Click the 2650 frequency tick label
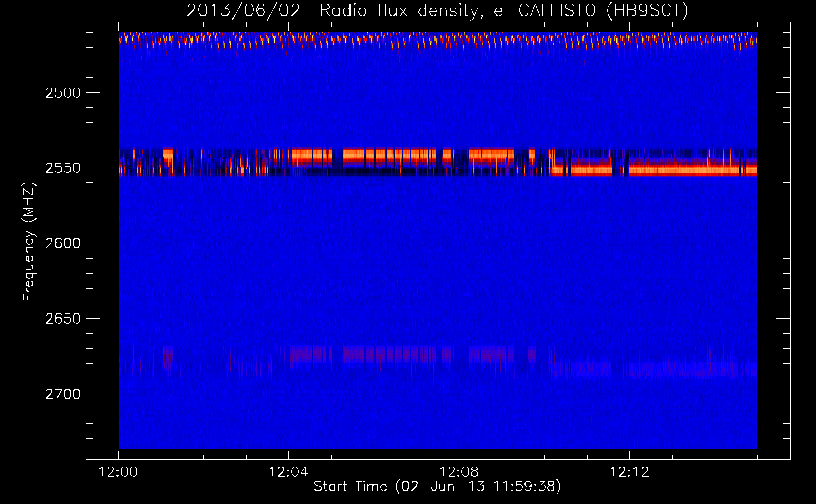This screenshot has width=816, height=504. [x=63, y=319]
